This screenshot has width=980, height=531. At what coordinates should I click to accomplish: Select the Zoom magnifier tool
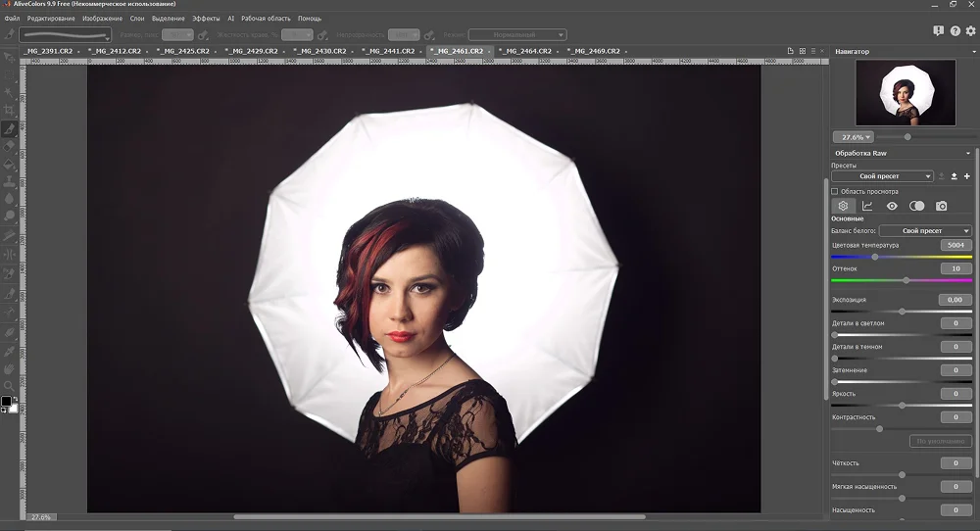[x=9, y=386]
